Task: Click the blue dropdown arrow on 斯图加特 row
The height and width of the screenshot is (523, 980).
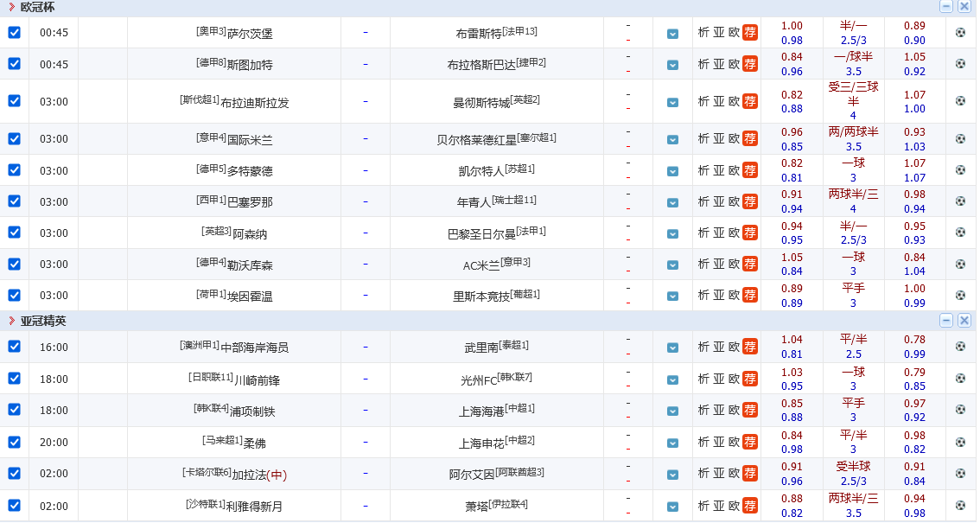Action: [672, 63]
